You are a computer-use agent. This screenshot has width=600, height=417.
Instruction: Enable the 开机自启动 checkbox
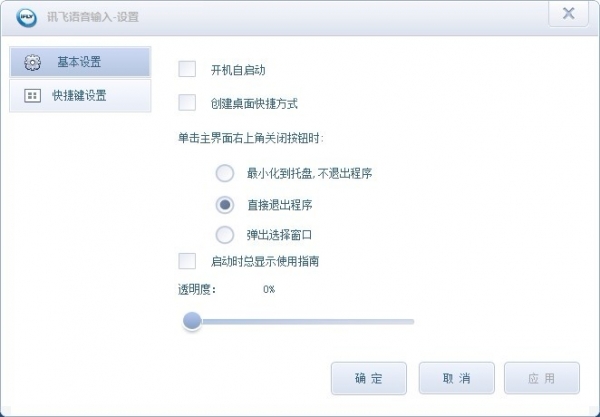pos(186,69)
